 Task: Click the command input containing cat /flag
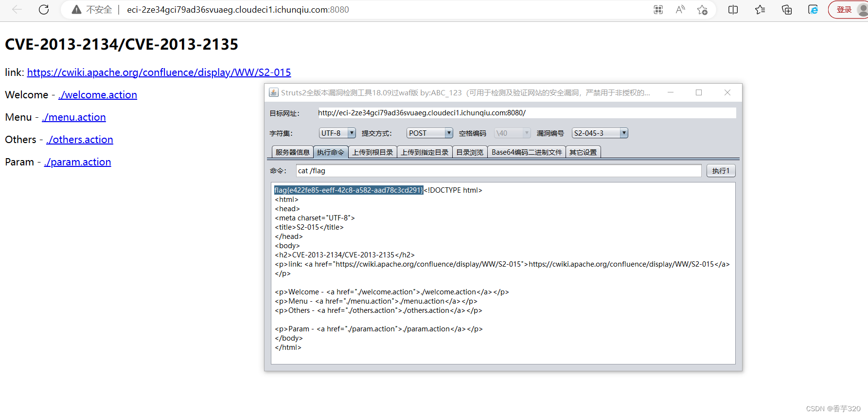click(x=499, y=171)
